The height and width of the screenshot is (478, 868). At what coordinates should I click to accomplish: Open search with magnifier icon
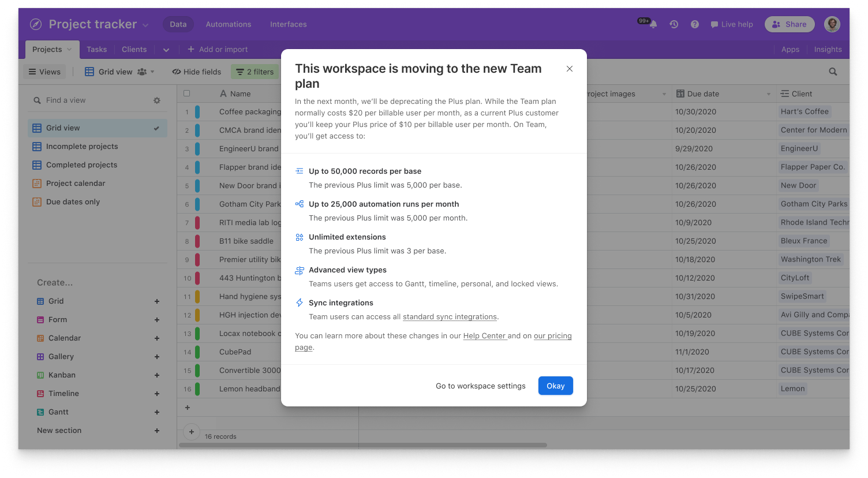coord(833,72)
